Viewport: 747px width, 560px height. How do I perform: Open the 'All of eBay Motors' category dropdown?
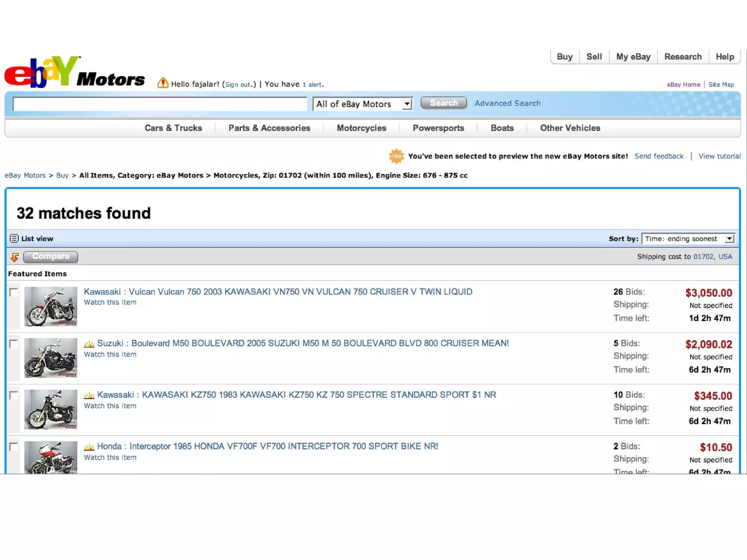[x=363, y=104]
